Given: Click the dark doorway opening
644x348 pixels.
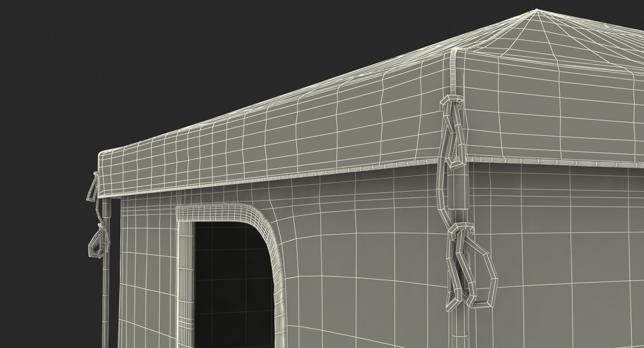Looking at the screenshot, I should (x=235, y=285).
